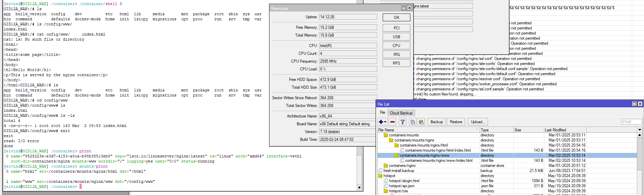The width and height of the screenshot is (644, 195).
Task: Click the blue plus Add button
Action: tap(381, 122)
